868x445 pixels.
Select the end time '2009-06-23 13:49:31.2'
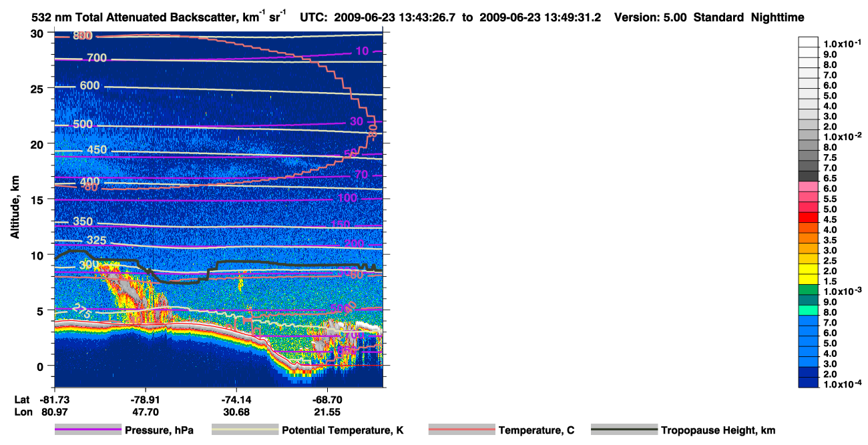541,17
